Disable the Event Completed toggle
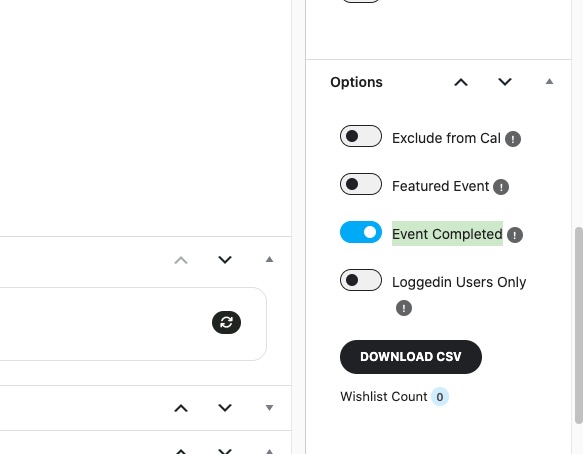This screenshot has width=583, height=454. click(x=361, y=232)
